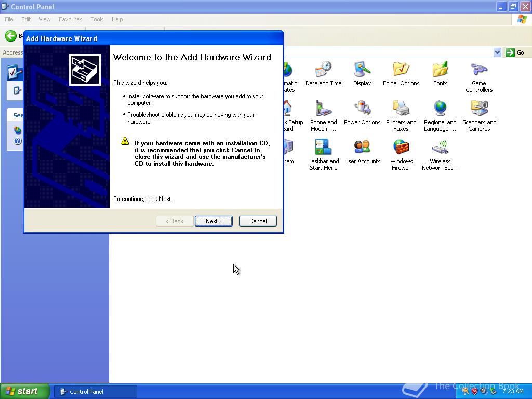Click the Control Panel address input field
Viewport: 532px width, 399px height.
tap(388, 52)
